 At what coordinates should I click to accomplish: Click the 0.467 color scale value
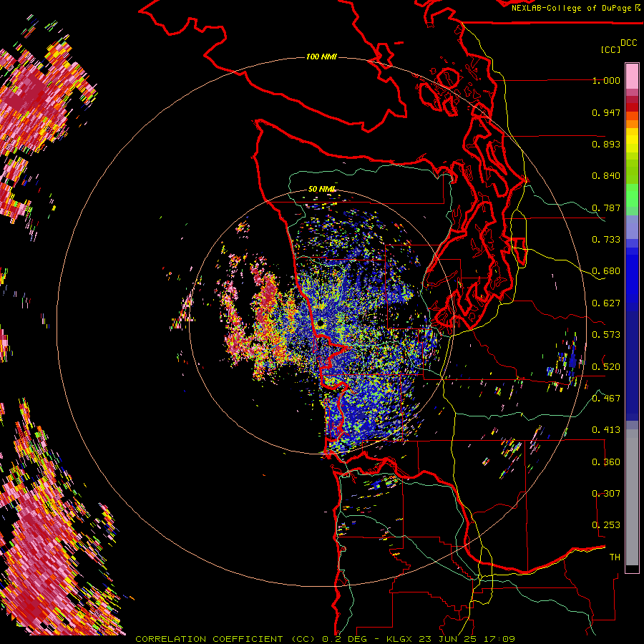point(606,399)
